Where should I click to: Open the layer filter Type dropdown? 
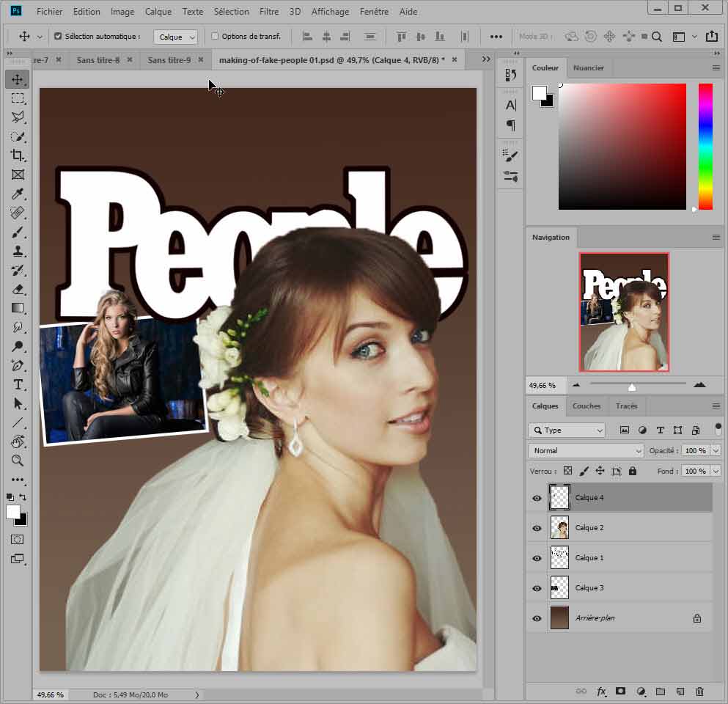(x=567, y=430)
